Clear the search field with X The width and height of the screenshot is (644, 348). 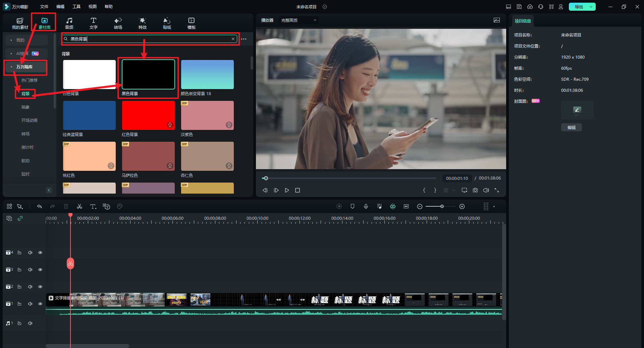[233, 39]
